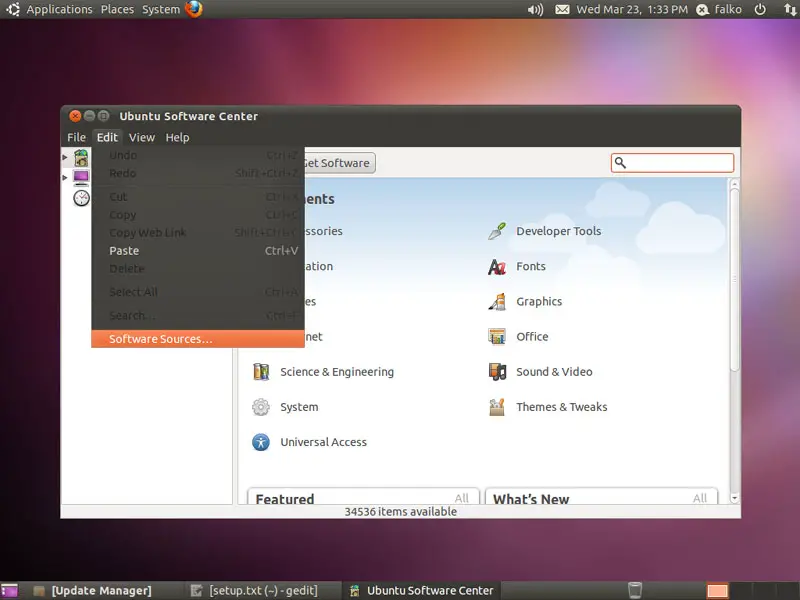Open the View menu

coord(141,137)
